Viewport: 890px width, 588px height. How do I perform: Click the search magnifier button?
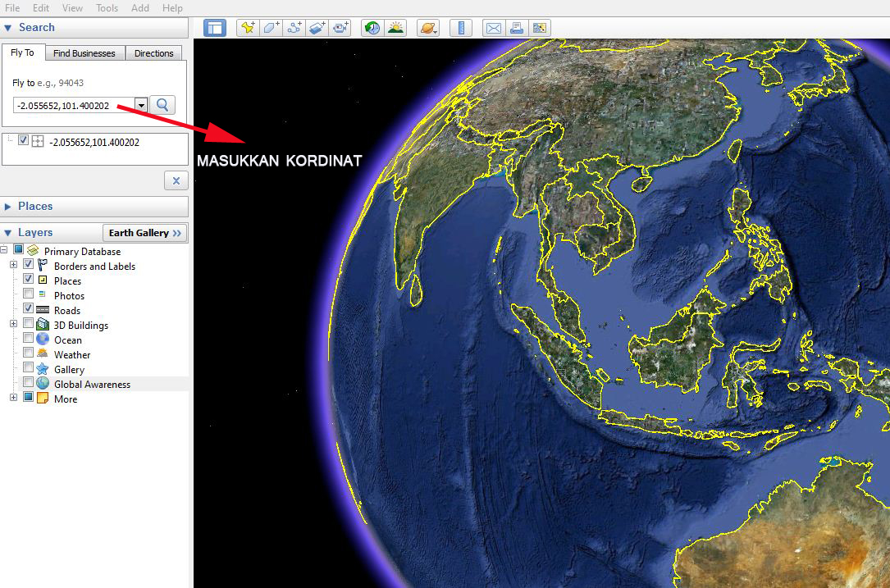162,105
